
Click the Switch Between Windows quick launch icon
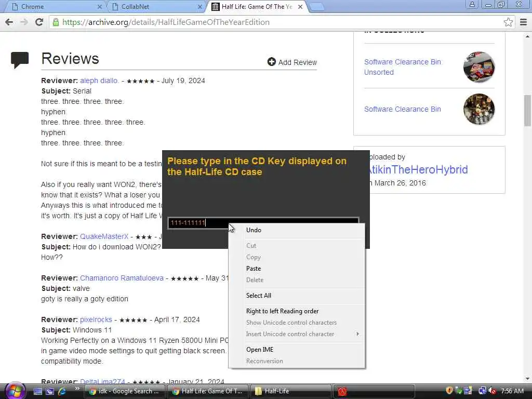[x=50, y=391]
